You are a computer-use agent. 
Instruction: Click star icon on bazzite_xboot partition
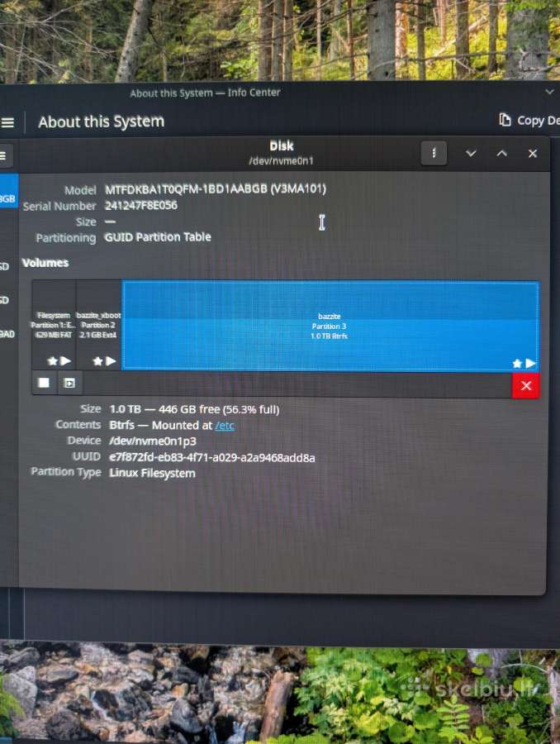(97, 361)
